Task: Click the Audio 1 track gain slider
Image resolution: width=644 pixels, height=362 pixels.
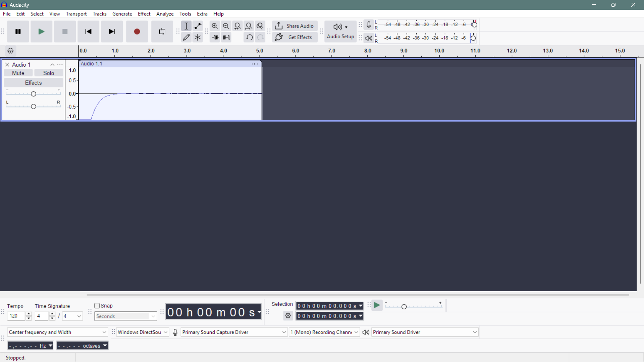Action: pos(34,94)
